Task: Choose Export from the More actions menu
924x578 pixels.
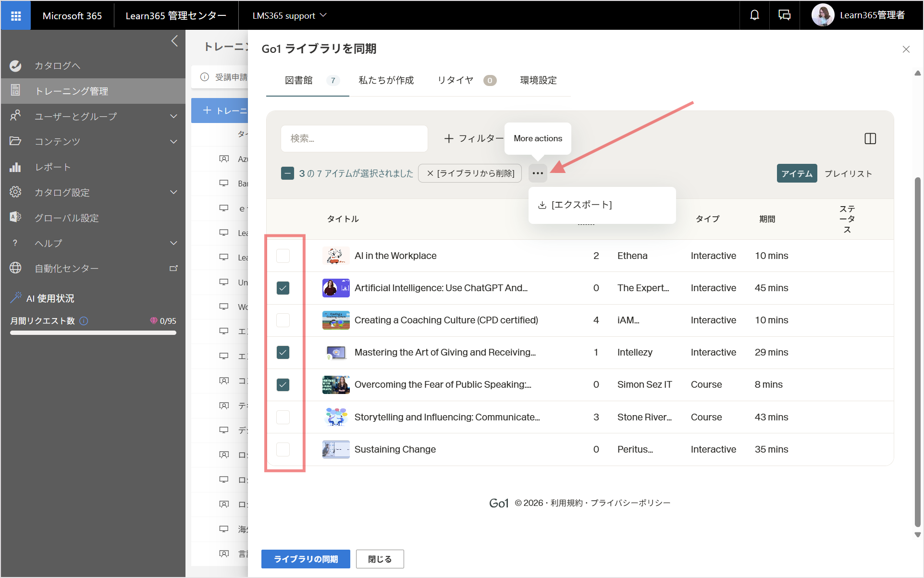Action: click(602, 205)
